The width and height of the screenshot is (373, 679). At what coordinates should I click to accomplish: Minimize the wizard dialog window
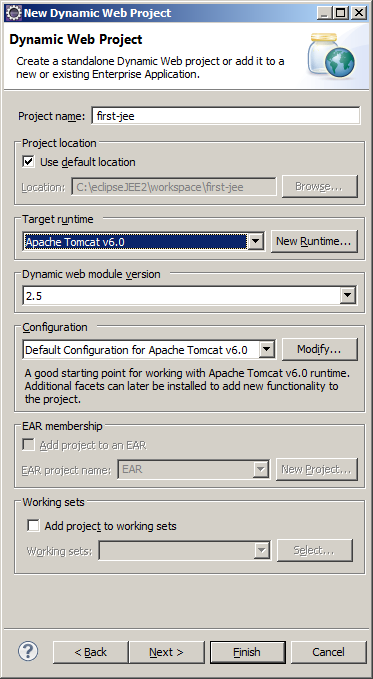point(324,13)
